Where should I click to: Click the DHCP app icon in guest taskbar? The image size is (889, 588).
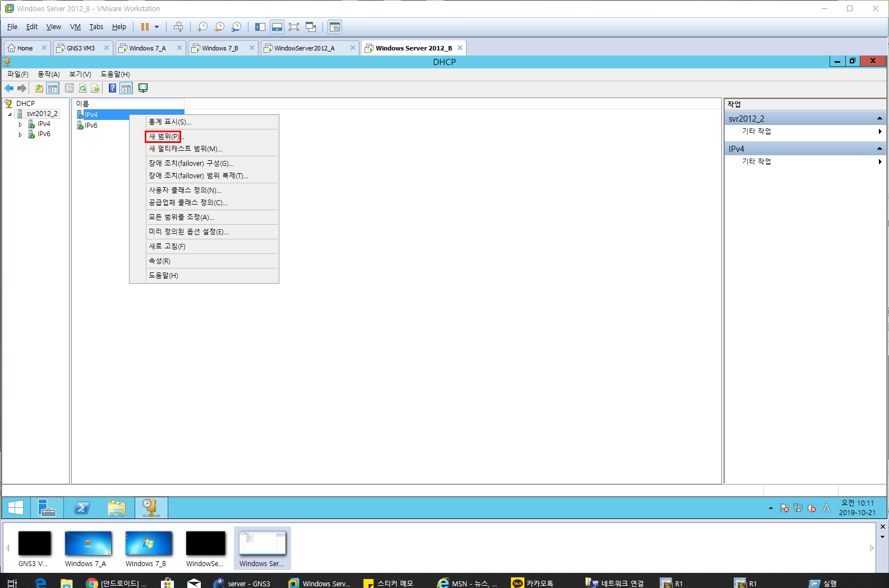[x=151, y=508]
